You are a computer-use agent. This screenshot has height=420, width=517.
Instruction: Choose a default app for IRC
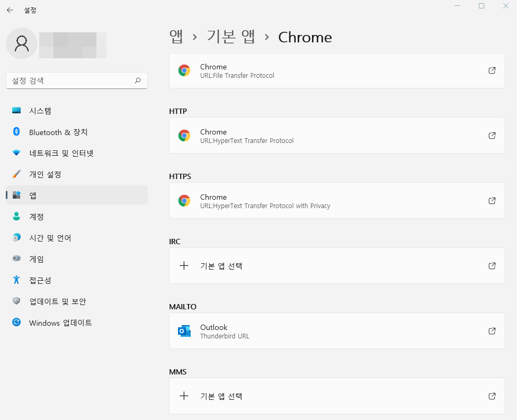337,266
